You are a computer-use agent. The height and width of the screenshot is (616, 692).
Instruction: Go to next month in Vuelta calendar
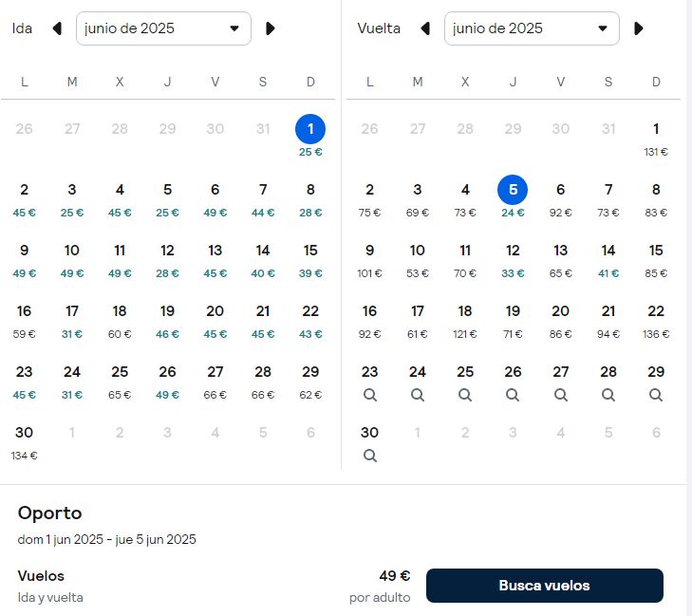(638, 28)
